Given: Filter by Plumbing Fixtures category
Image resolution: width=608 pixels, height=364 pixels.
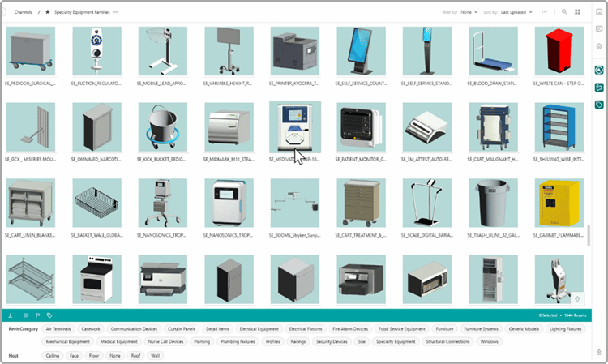Looking at the screenshot, I should [x=238, y=341].
